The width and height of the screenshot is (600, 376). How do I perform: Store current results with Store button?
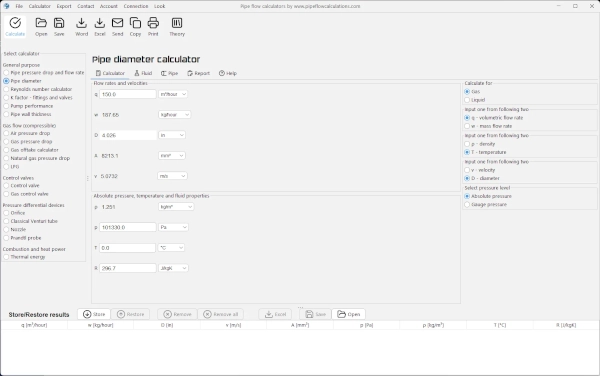pyautogui.click(x=94, y=314)
